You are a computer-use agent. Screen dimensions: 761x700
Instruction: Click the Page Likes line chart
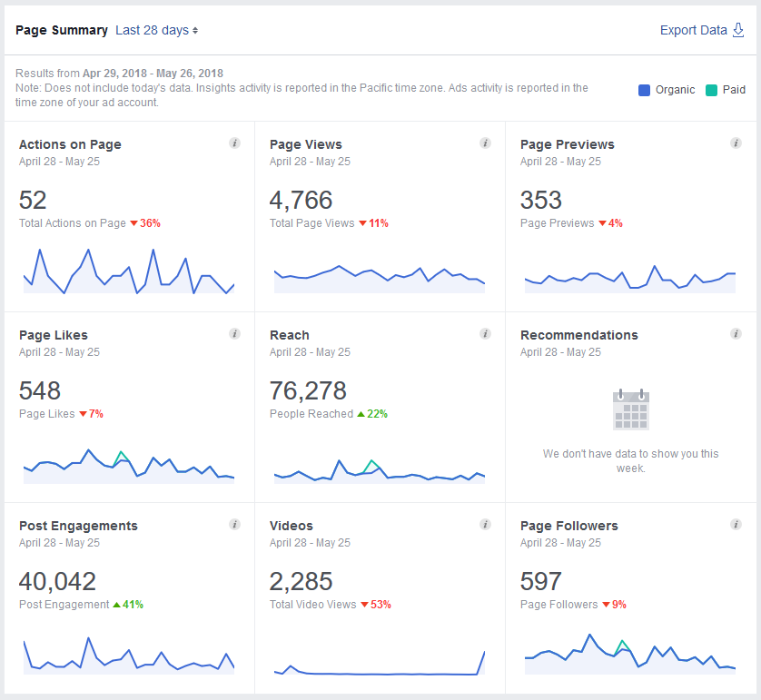[x=129, y=466]
